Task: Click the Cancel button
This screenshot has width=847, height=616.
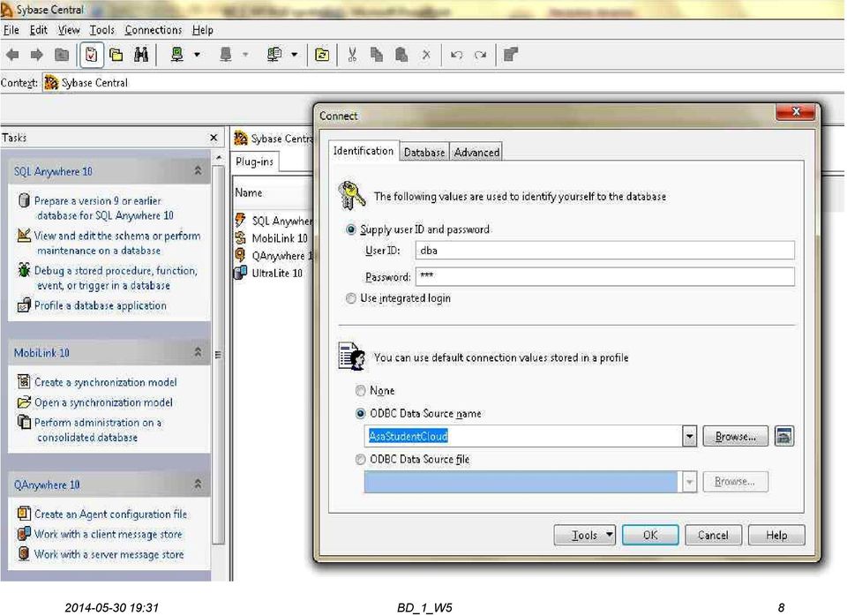Action: [713, 535]
